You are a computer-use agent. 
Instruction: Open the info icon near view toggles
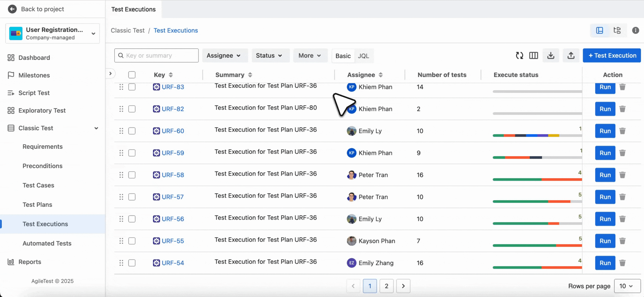click(635, 30)
